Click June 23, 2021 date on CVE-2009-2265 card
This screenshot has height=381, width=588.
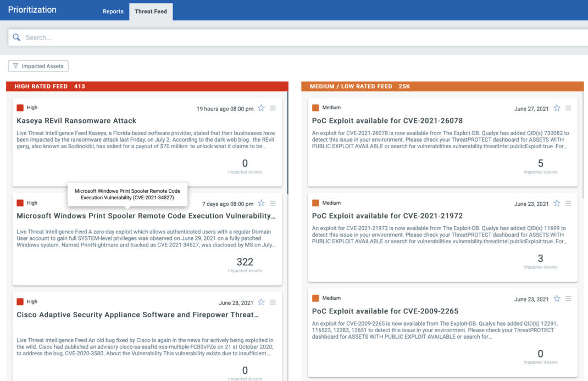[531, 299]
